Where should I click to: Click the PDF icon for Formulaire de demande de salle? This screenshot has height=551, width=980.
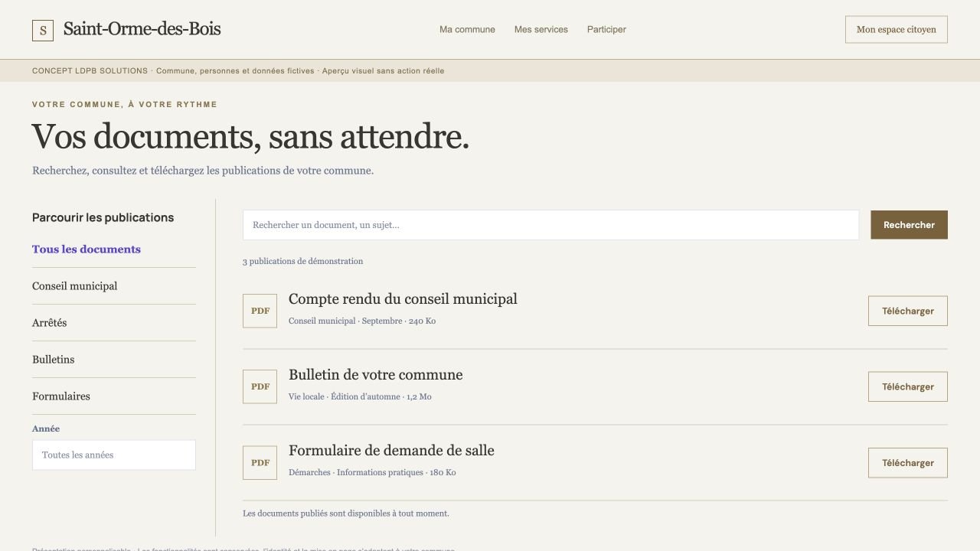(260, 463)
